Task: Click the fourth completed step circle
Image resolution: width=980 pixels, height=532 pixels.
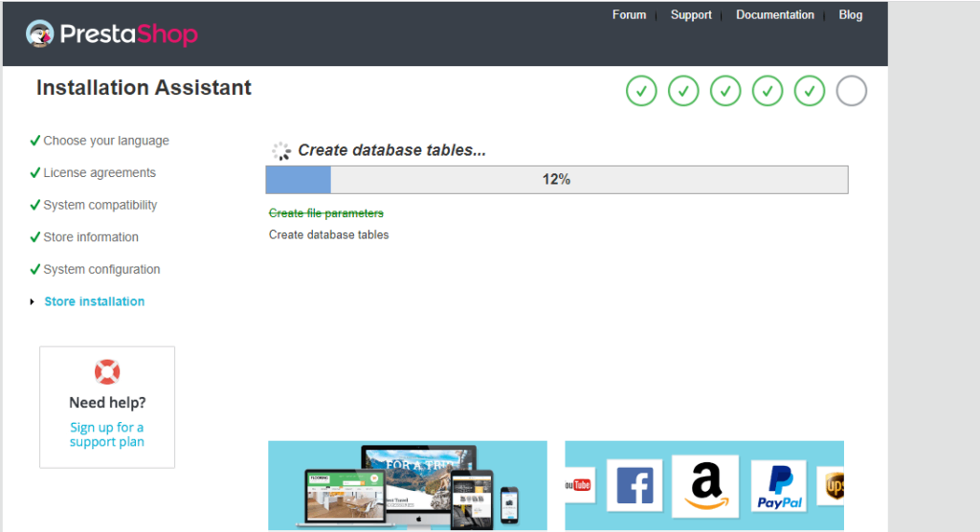Action: click(x=767, y=91)
